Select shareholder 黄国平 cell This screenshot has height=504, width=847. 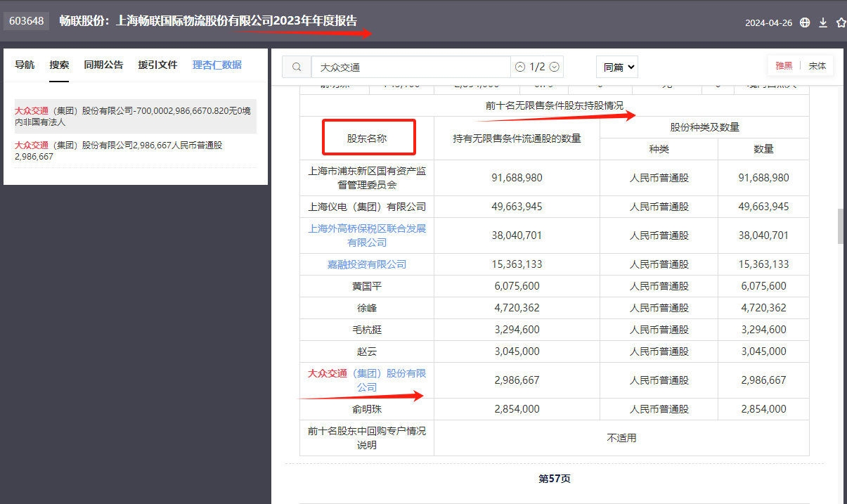click(367, 286)
